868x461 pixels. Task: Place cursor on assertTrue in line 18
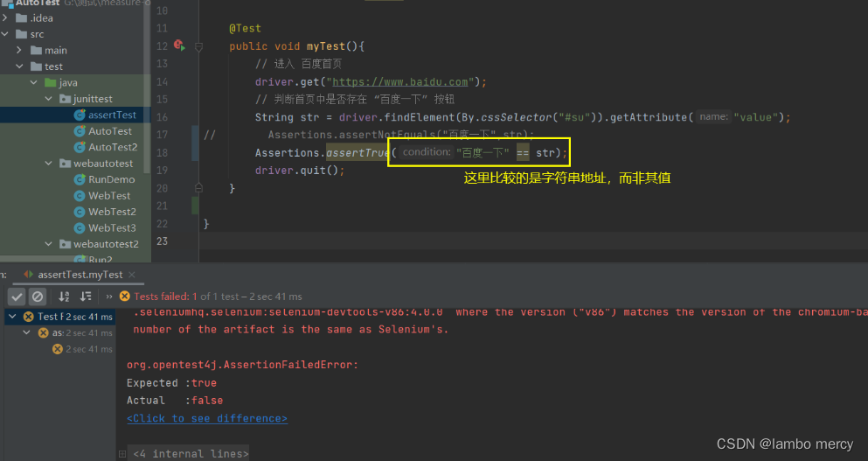tap(358, 153)
